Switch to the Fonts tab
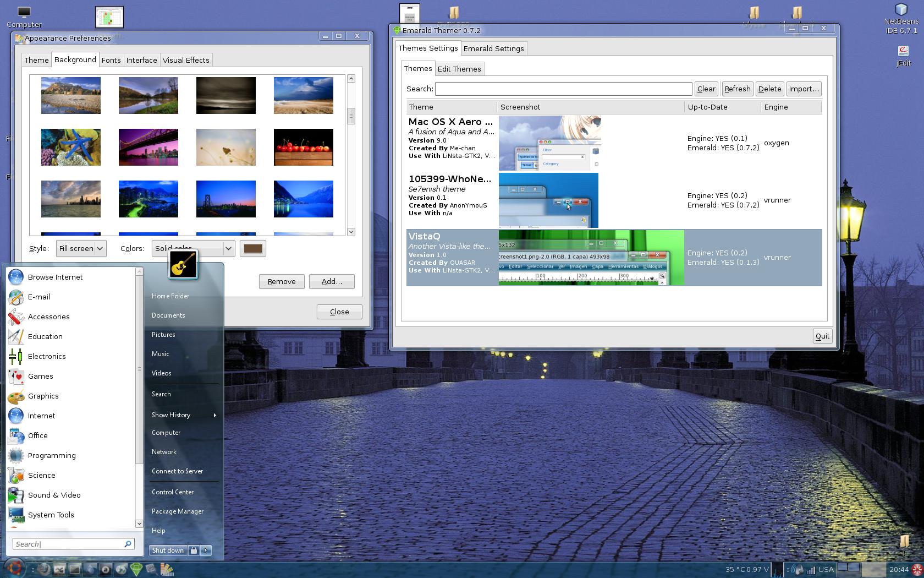This screenshot has width=924, height=578. pos(111,60)
